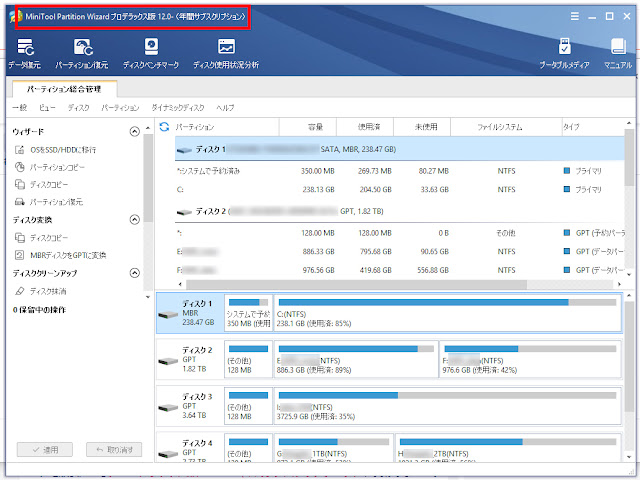Select the C: partition row in the list
640x480 pixels.
tap(400, 190)
